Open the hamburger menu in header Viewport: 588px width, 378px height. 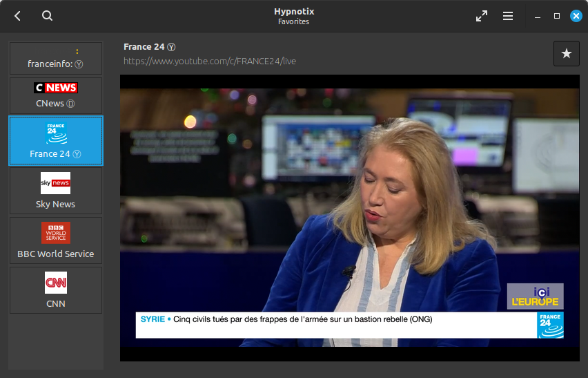pyautogui.click(x=508, y=16)
